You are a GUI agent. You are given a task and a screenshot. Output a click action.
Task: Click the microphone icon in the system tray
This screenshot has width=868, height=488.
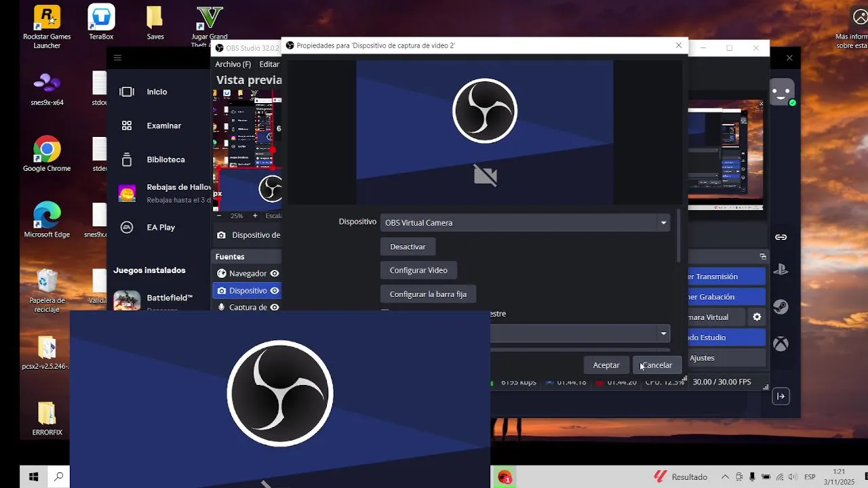pyautogui.click(x=752, y=476)
